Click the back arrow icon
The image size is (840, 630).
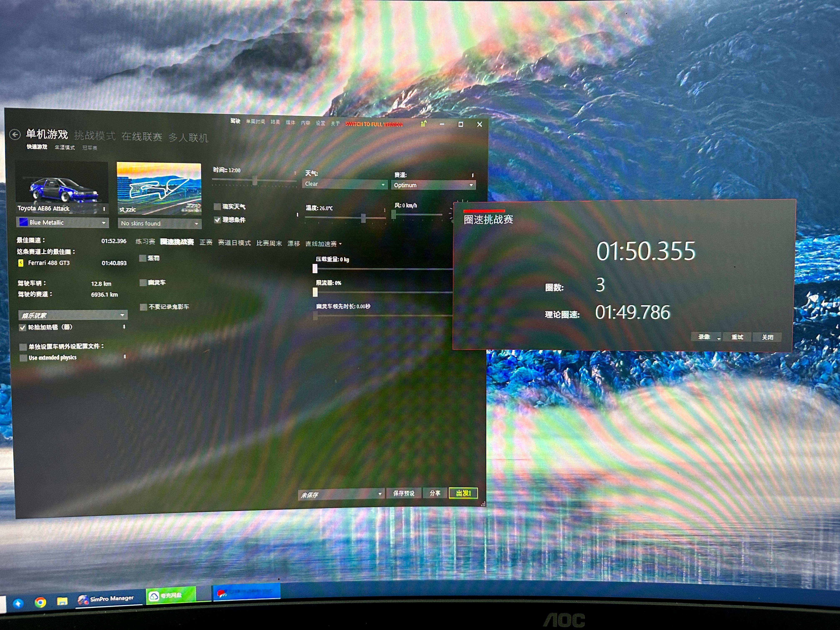(x=15, y=134)
